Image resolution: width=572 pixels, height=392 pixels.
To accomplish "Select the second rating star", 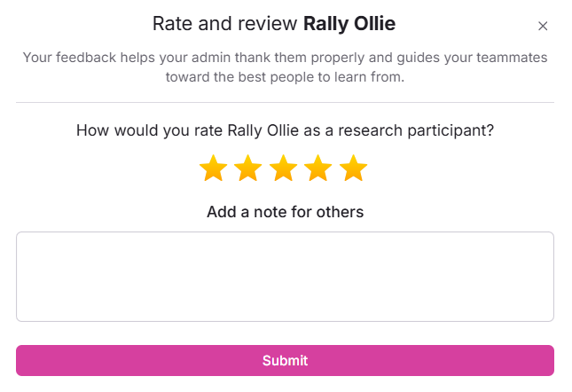I will pyautogui.click(x=248, y=168).
